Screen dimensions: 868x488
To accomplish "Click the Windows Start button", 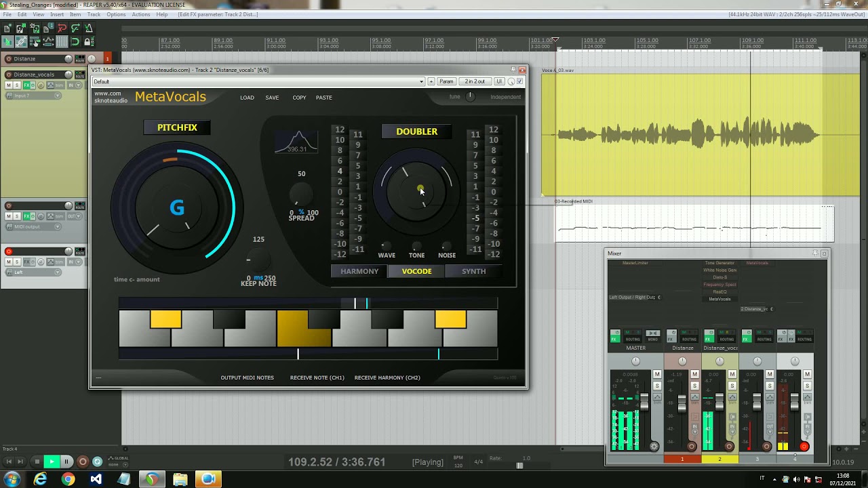I will tap(12, 479).
